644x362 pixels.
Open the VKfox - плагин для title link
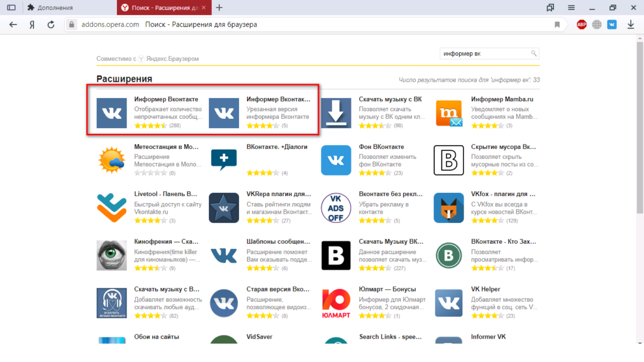pyautogui.click(x=503, y=194)
